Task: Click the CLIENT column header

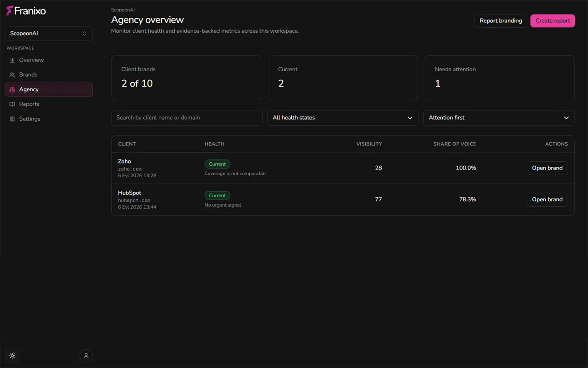Action: (127, 144)
